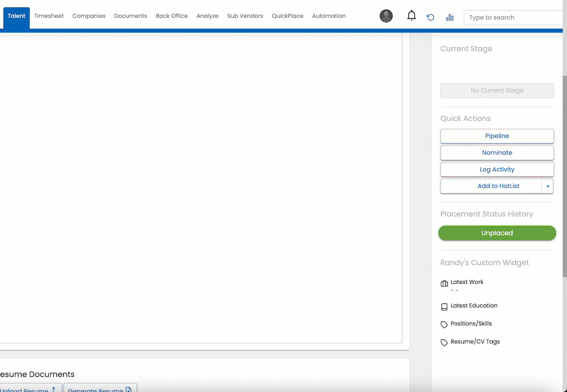The height and width of the screenshot is (392, 567).
Task: Open the Automation menu
Action: pyautogui.click(x=329, y=16)
